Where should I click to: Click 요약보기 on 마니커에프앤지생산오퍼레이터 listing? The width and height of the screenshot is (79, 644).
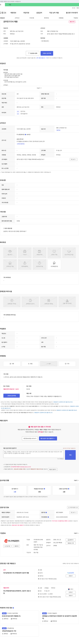click(x=71, y=592)
